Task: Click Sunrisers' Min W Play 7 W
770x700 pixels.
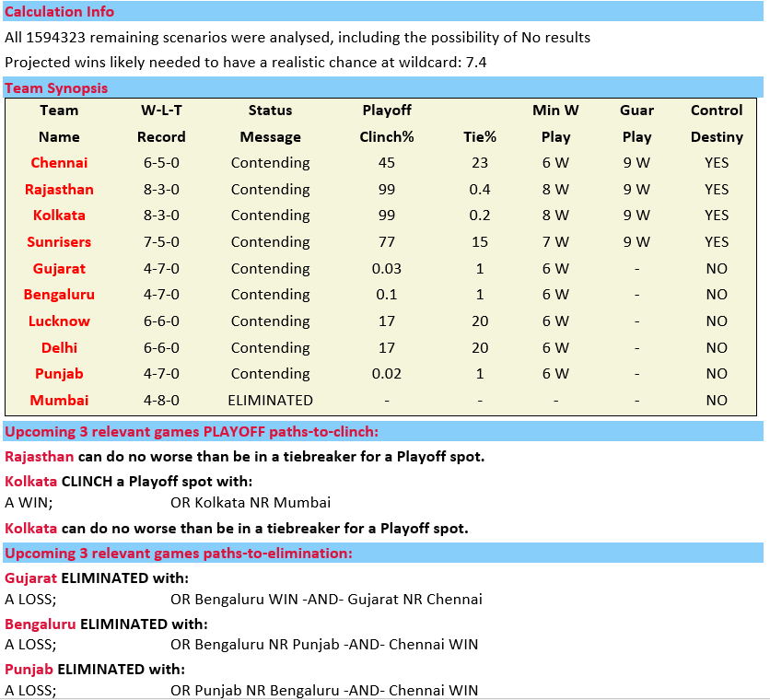Action: click(x=555, y=241)
